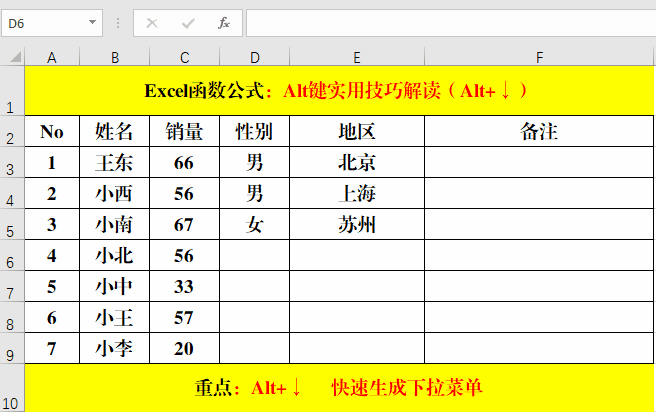Viewport: 656px width, 412px height.
Task: Click the Enter checkmark icon in formula bar
Action: (x=188, y=23)
